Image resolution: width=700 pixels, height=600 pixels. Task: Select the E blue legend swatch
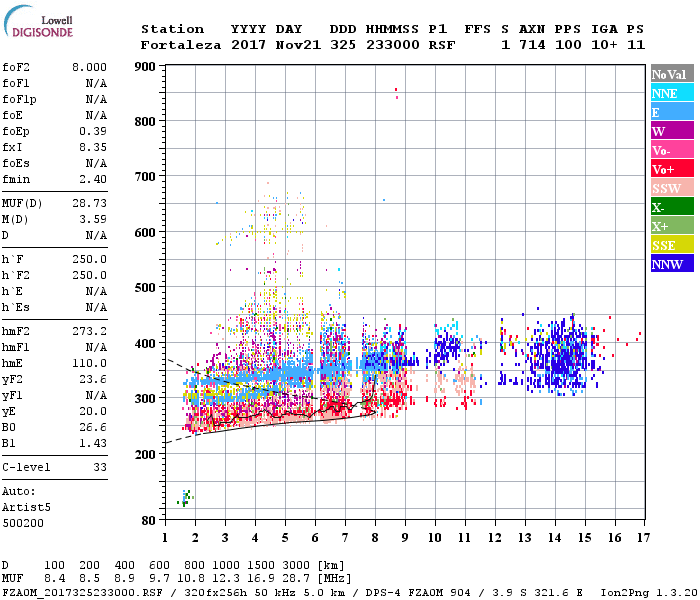coord(672,112)
